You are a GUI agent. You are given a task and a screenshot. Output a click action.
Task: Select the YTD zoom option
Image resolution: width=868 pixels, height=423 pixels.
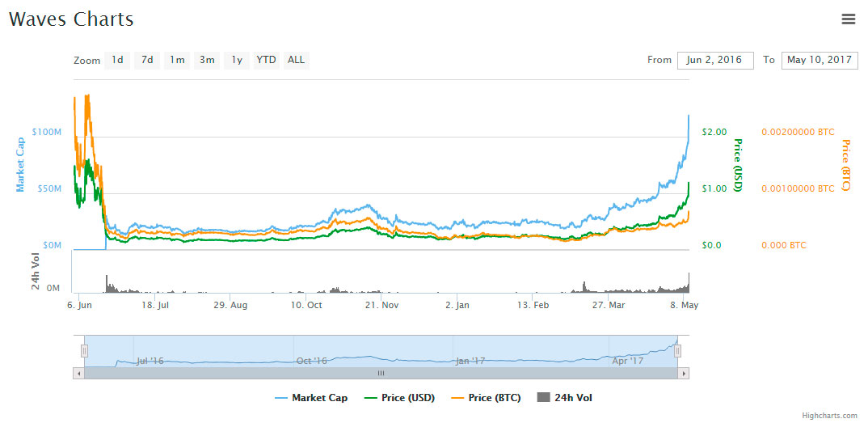click(x=266, y=60)
